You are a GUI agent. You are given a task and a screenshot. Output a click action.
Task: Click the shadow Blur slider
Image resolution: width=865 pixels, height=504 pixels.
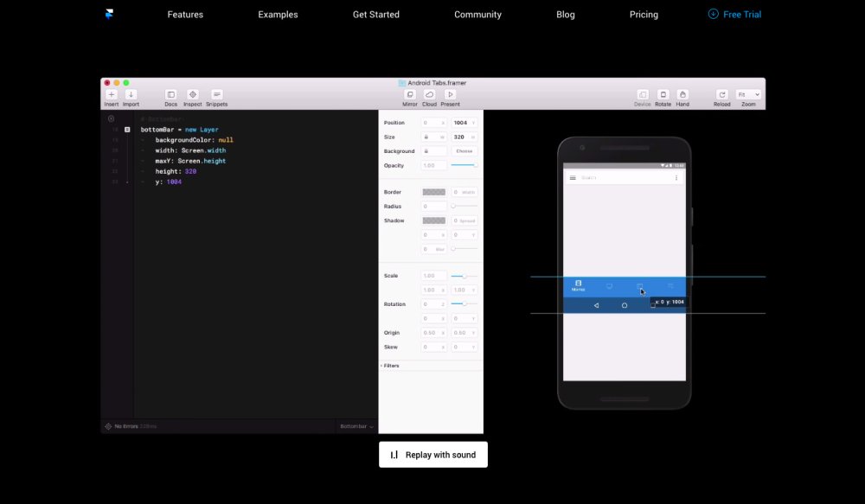coord(464,249)
